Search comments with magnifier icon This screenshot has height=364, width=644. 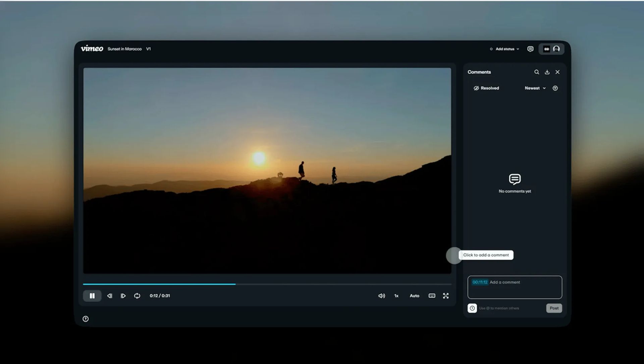[x=537, y=72]
